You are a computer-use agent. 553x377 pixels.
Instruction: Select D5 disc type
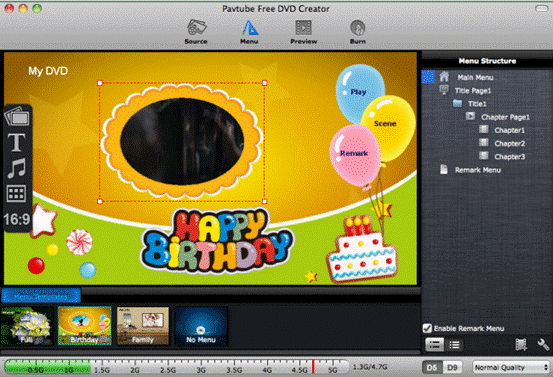(432, 367)
